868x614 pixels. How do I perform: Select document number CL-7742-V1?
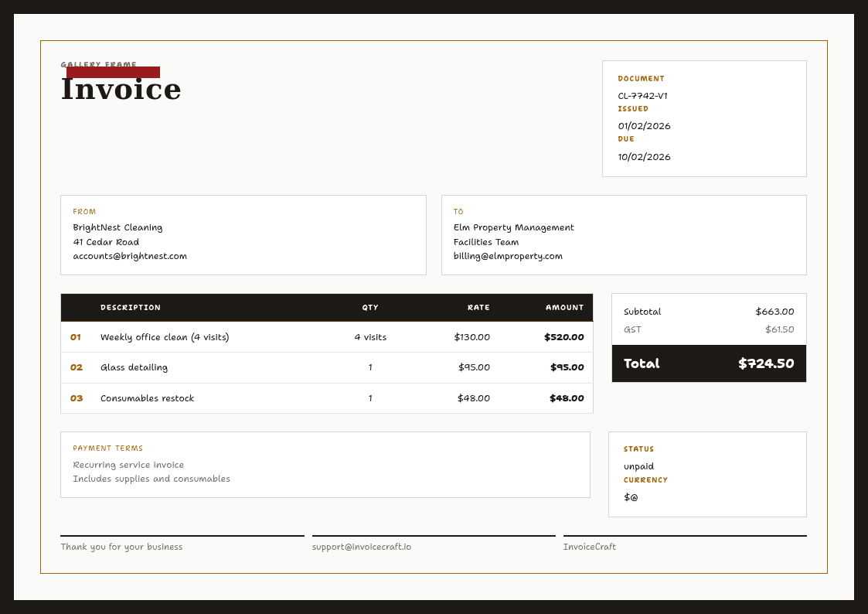click(x=643, y=96)
